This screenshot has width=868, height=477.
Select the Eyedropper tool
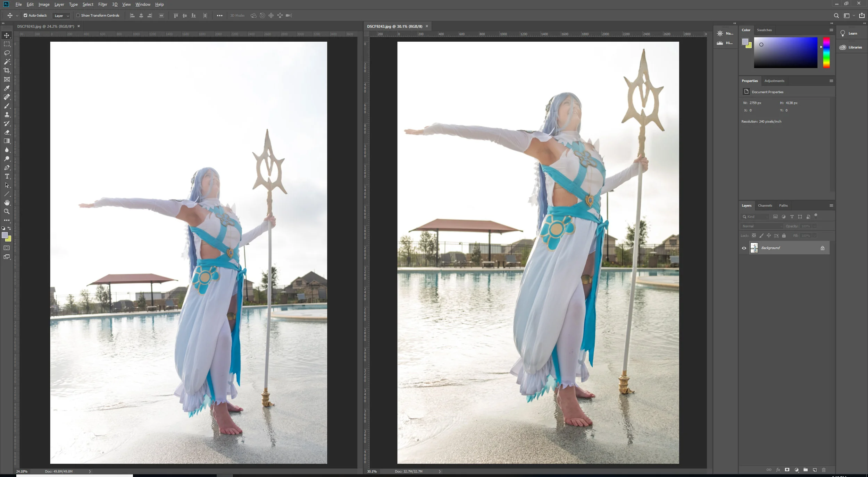[7, 88]
